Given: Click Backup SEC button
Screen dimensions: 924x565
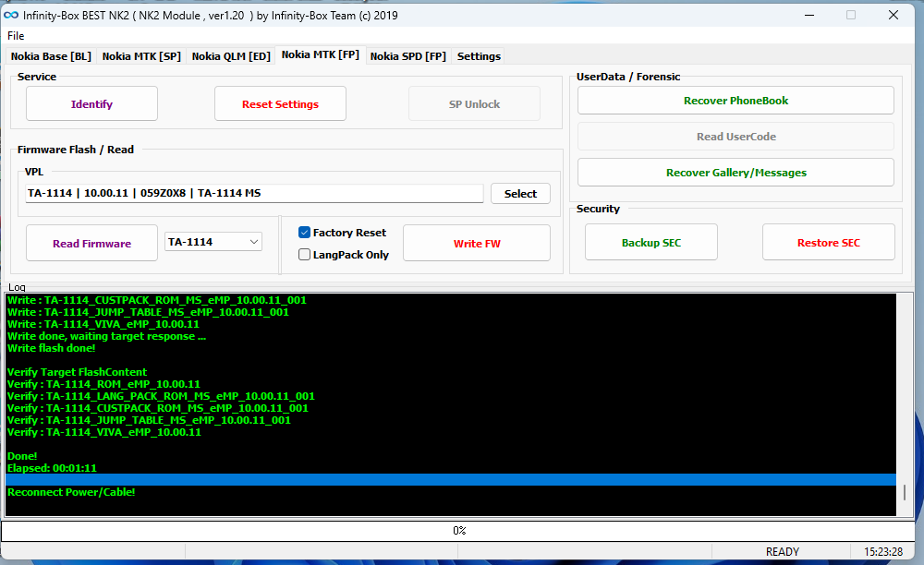Looking at the screenshot, I should tap(651, 243).
